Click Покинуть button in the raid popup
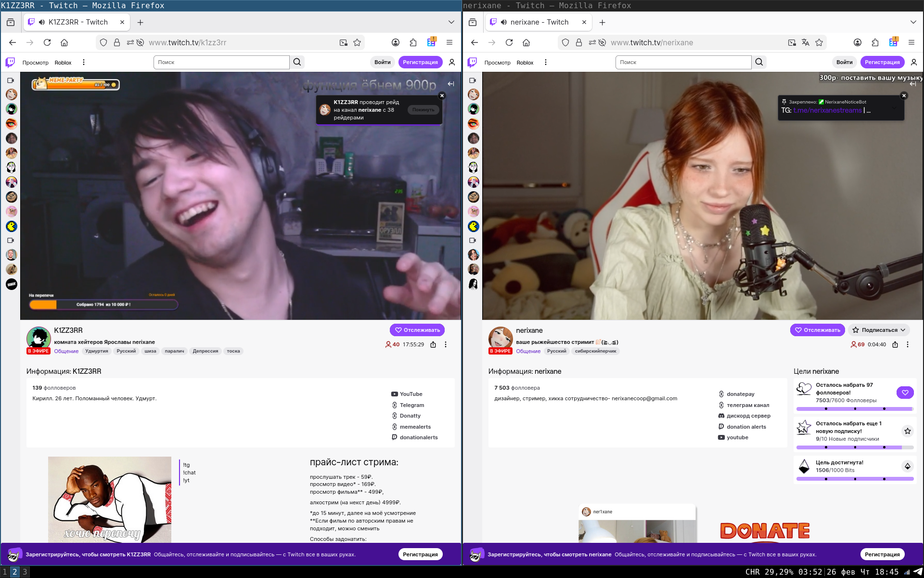 (423, 110)
